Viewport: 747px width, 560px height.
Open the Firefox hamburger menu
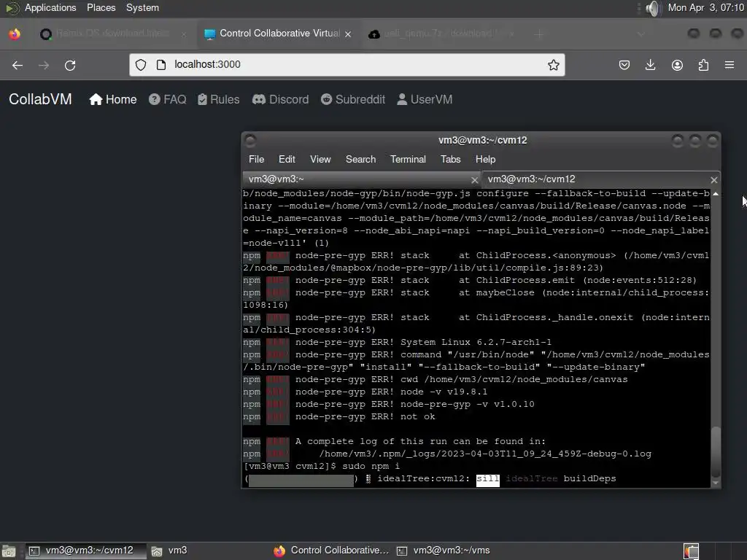click(729, 65)
